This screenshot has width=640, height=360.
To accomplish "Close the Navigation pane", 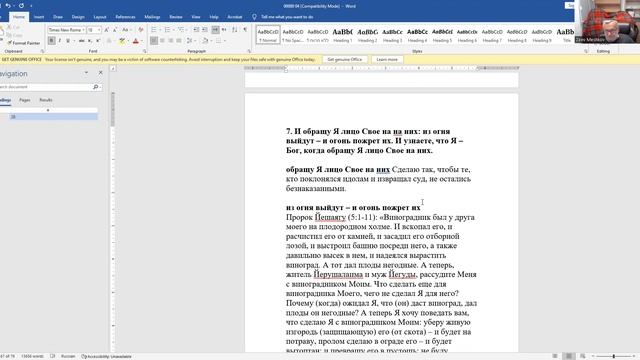I will point(100,73).
